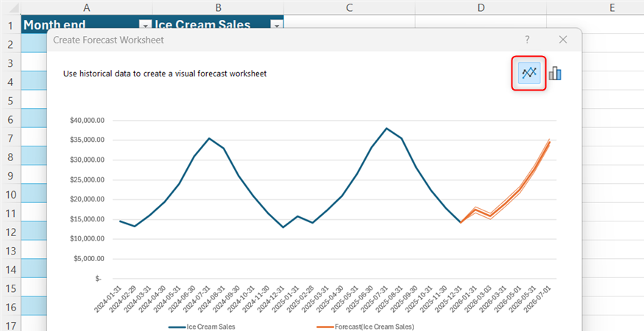Select column E header
The image size is (644, 331).
[612, 7]
